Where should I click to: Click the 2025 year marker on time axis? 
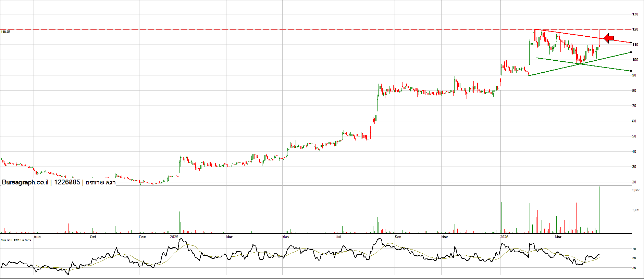(174, 237)
